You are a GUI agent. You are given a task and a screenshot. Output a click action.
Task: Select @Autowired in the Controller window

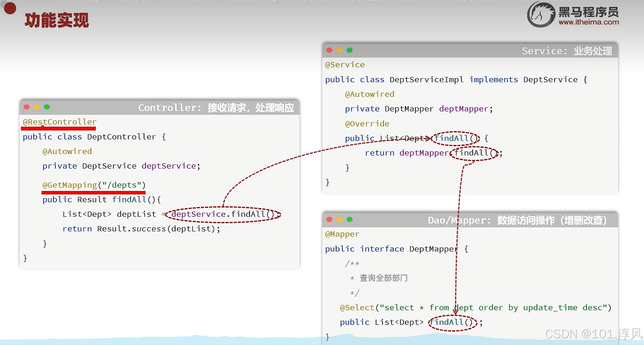[67, 151]
